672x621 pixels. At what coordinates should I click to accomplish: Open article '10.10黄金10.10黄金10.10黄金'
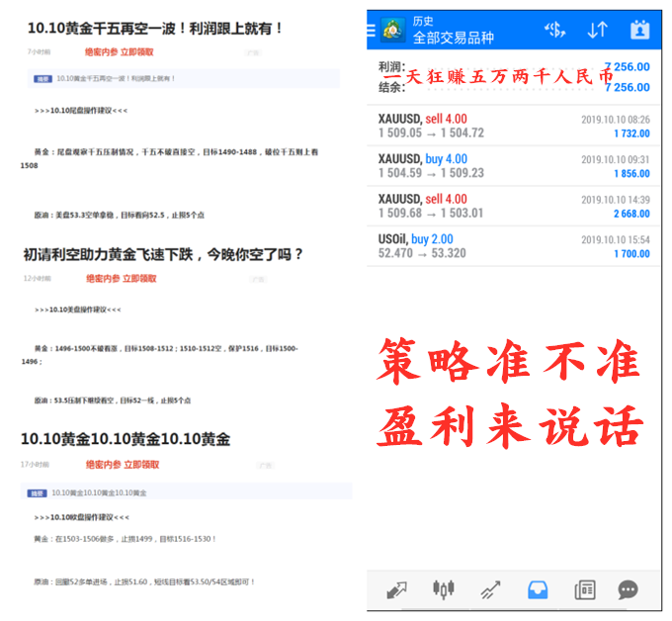tap(126, 439)
